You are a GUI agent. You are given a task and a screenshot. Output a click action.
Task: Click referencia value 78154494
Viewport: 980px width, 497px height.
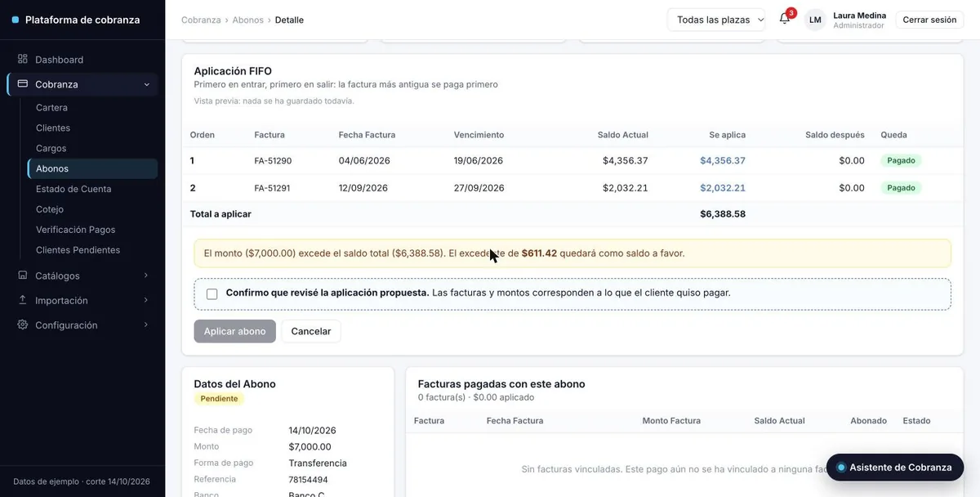point(308,480)
